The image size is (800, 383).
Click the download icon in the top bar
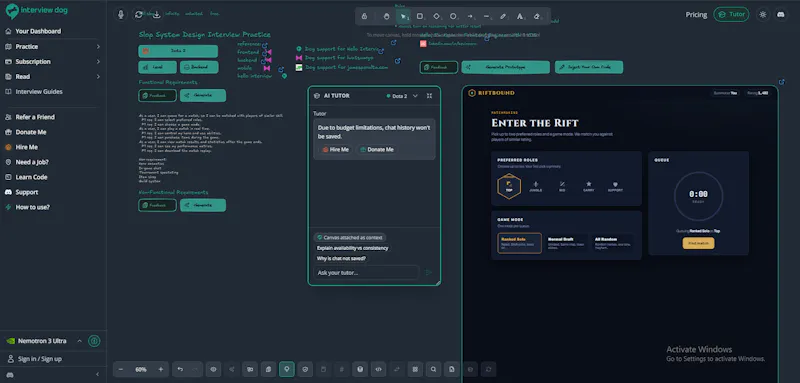(x=157, y=14)
